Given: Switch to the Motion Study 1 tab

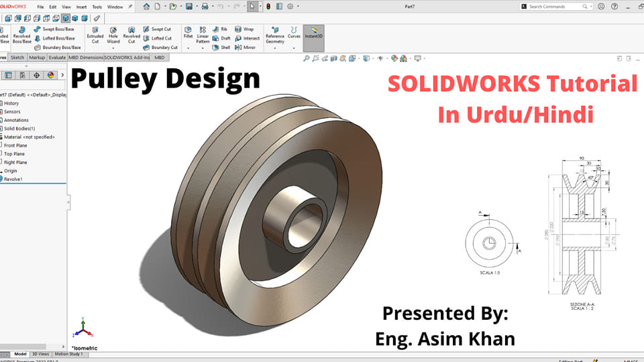Looking at the screenshot, I should click(x=68, y=354).
